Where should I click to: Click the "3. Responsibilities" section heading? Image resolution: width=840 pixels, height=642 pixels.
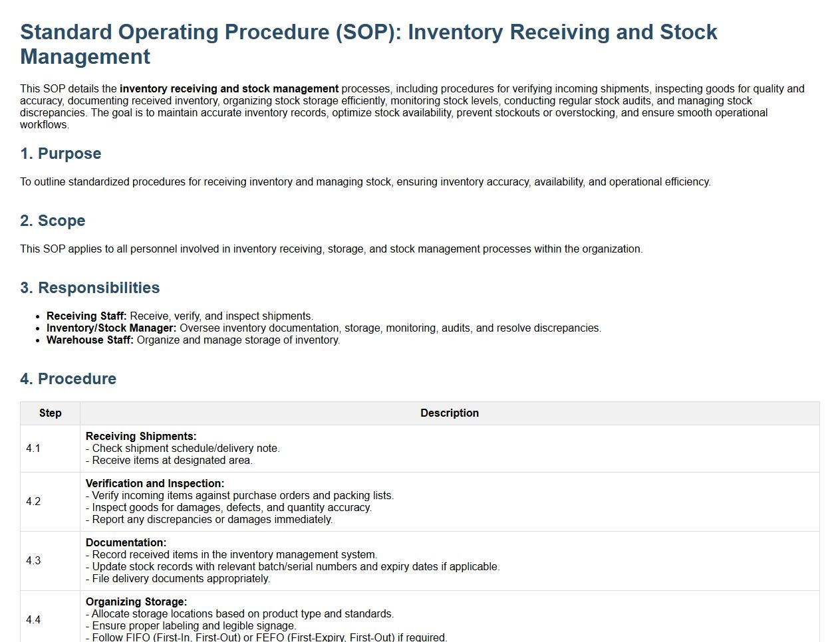click(x=90, y=288)
